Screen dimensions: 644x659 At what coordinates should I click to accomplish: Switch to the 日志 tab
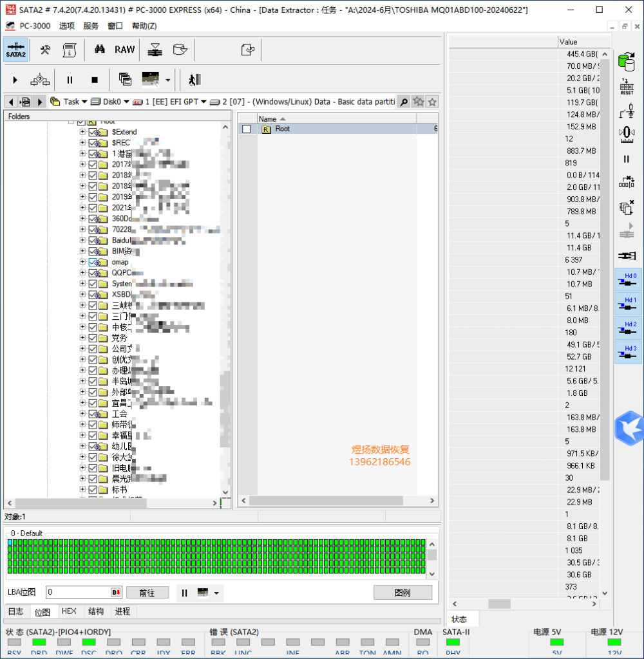click(16, 611)
